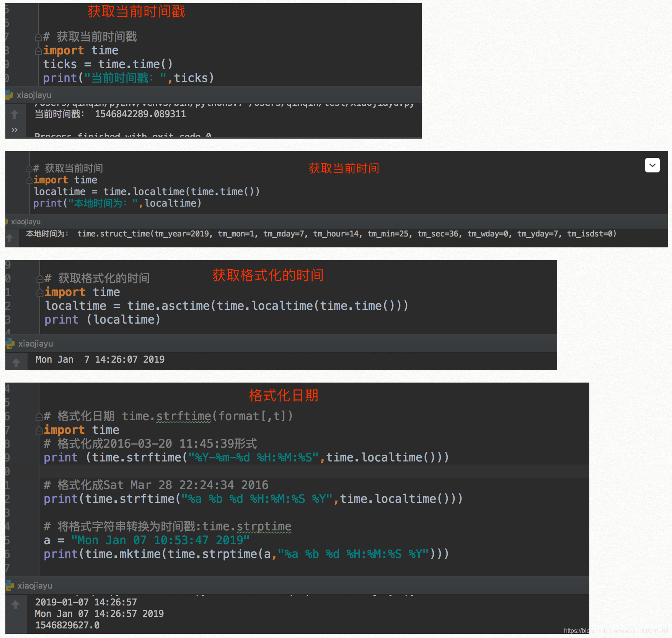Image resolution: width=672 pixels, height=638 pixels.
Task: Open xiaojiayu tab above struct_time output
Action: (26, 221)
